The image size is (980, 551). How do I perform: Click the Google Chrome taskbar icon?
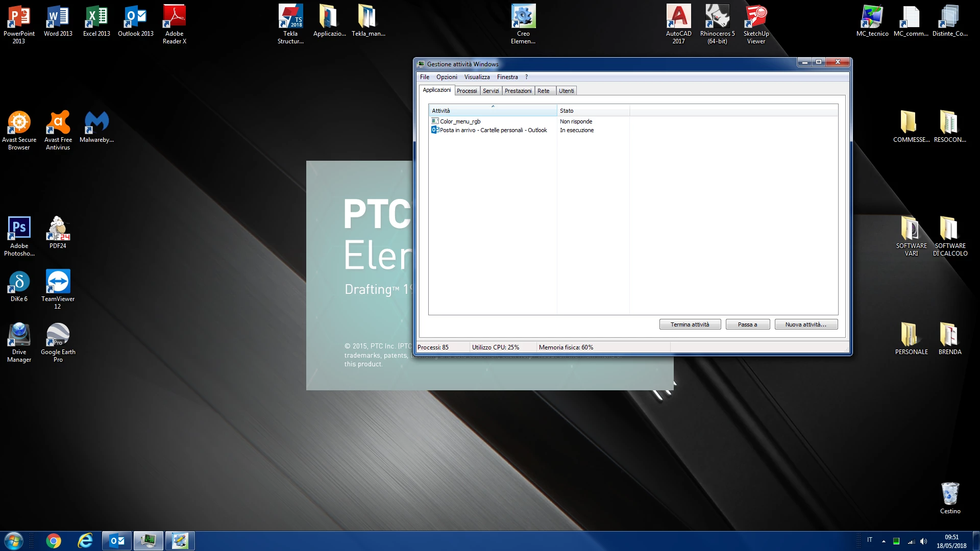[x=53, y=541]
